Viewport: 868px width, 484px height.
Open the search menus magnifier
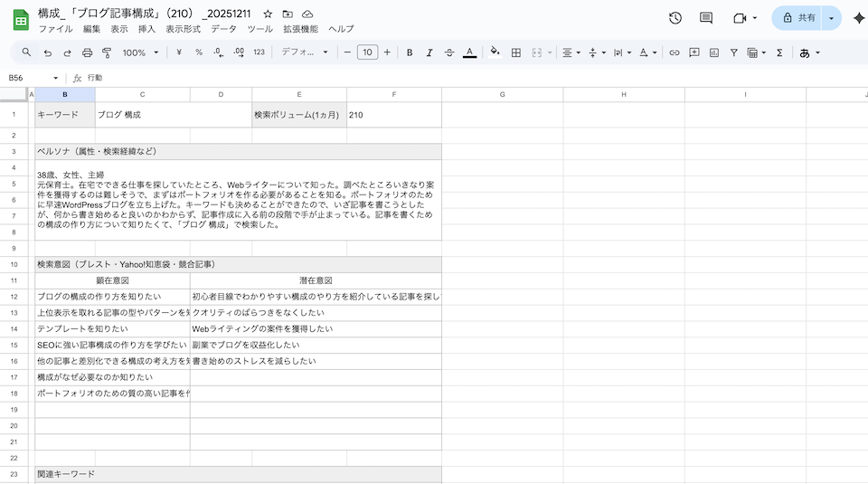point(26,52)
